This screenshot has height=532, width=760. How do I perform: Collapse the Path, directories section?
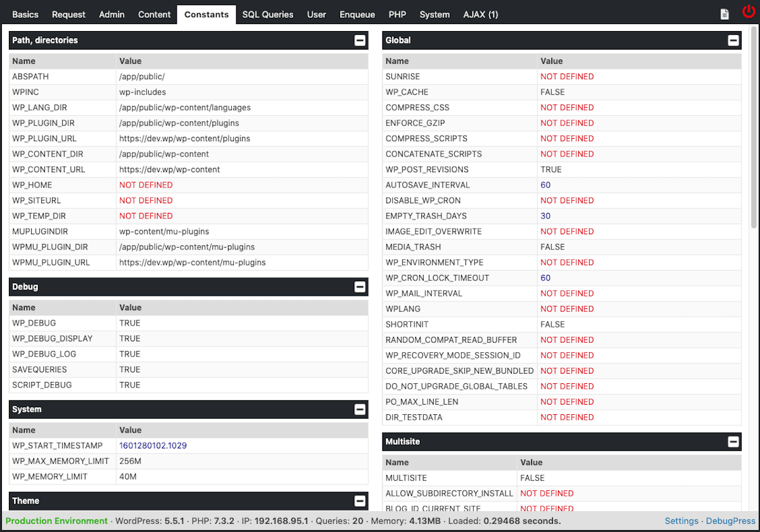pos(360,41)
